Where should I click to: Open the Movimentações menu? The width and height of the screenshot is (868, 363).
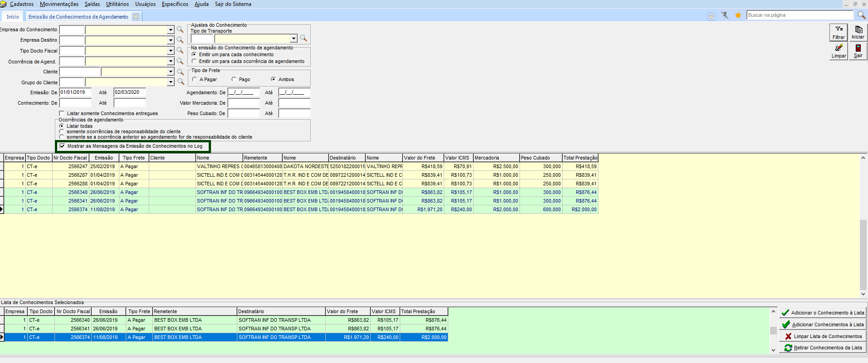59,4
